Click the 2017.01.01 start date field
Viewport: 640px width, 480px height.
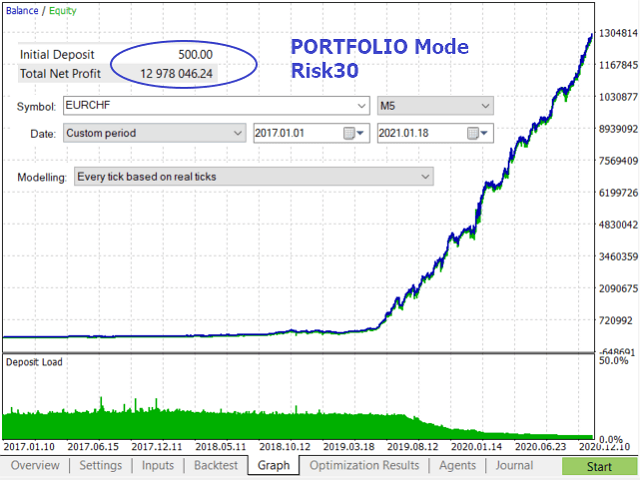(298, 133)
